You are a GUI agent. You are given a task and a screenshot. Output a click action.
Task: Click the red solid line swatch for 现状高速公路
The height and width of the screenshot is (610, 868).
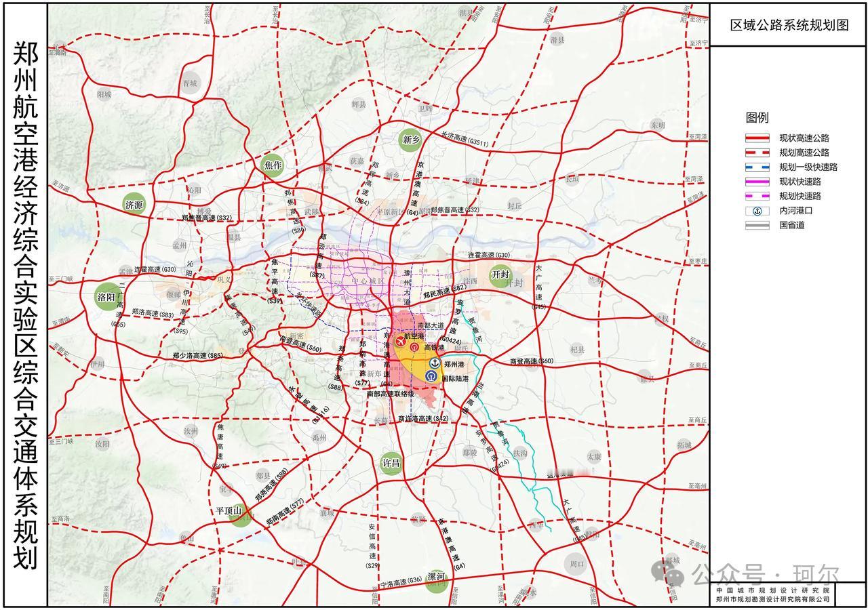click(759, 138)
